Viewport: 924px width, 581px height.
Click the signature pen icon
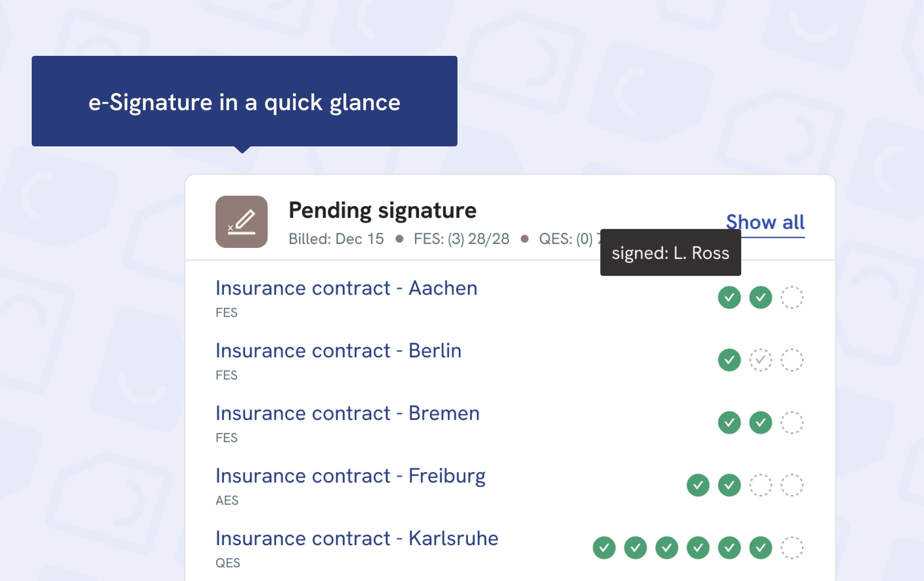pos(242,223)
